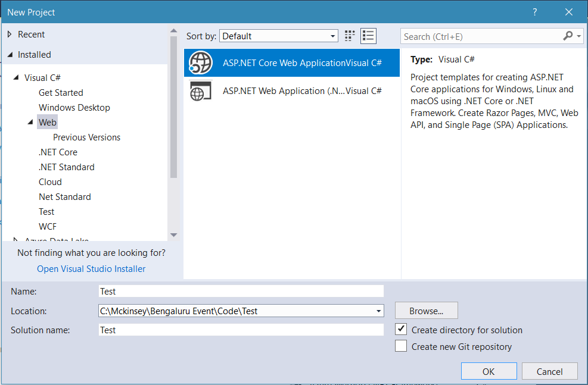
Task: Uncheck Create directory for solution
Action: tap(401, 328)
